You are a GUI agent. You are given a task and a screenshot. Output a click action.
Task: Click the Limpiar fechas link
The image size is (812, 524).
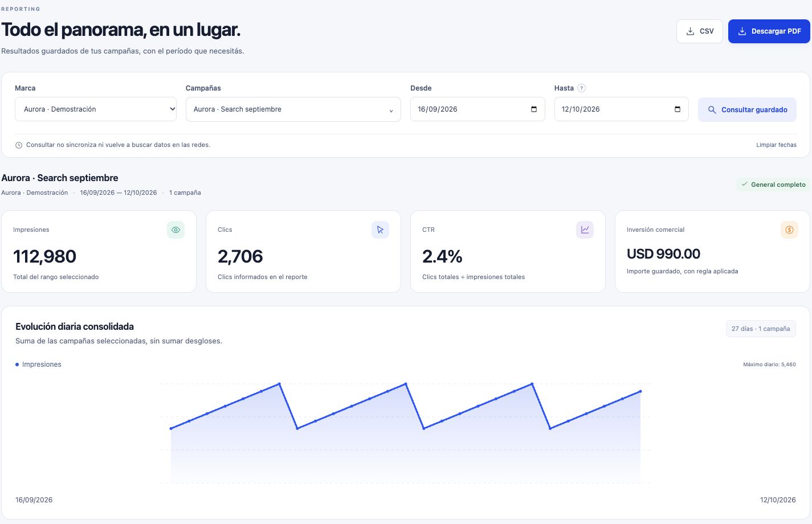776,145
